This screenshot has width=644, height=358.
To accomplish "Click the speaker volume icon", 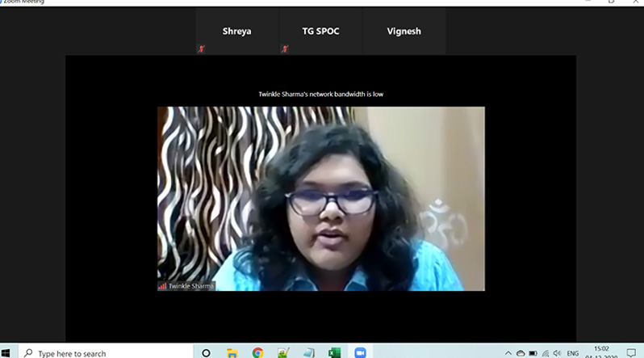I will tap(558, 353).
